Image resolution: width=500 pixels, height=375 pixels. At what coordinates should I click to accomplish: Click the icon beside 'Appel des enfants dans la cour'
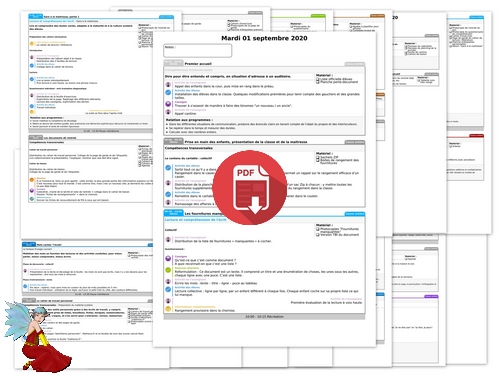tap(168, 85)
